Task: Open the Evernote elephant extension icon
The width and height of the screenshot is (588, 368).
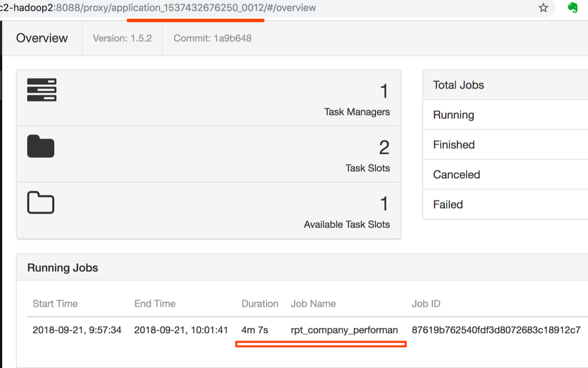Action: click(572, 8)
